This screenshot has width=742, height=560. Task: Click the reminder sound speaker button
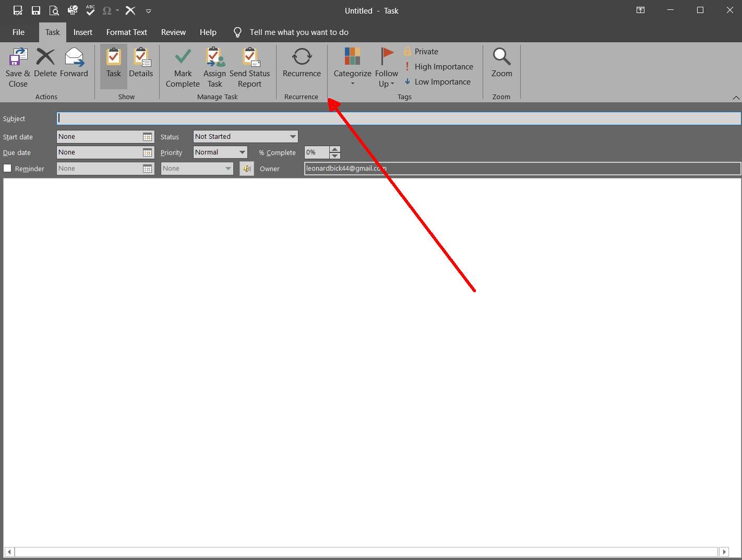[x=247, y=169]
